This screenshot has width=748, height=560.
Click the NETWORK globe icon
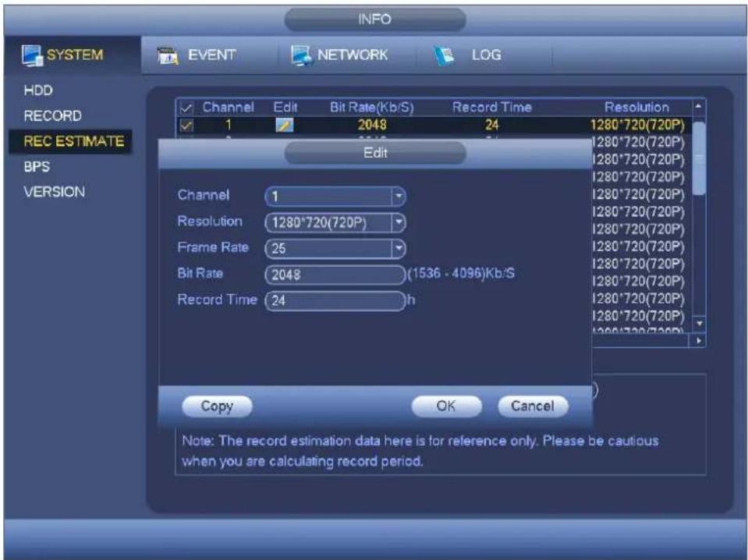click(302, 55)
